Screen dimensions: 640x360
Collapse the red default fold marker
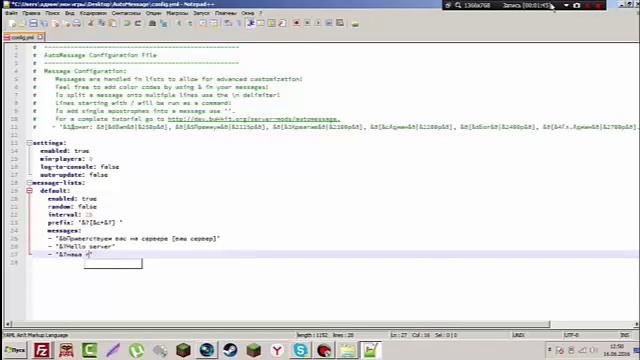click(29, 191)
